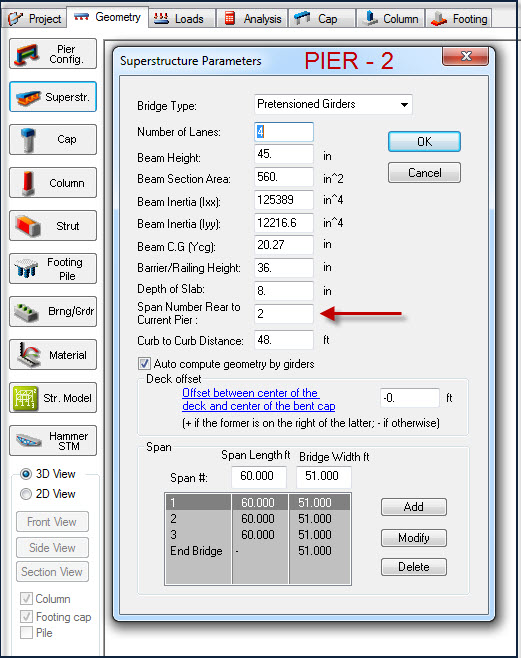This screenshot has width=521, height=658.
Task: Open the Material sidebar icon
Action: [x=53, y=355]
